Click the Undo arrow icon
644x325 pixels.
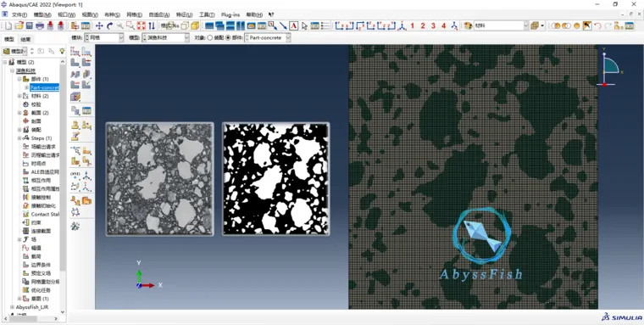point(597,25)
